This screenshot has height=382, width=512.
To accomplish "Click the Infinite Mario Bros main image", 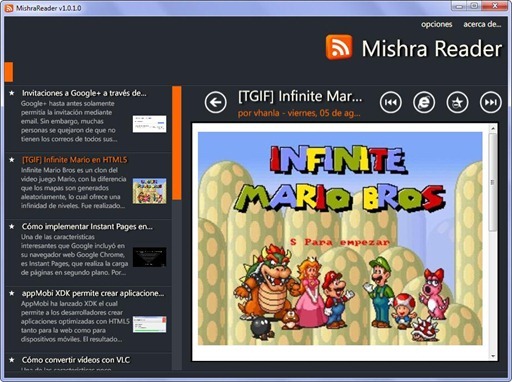I will point(340,239).
